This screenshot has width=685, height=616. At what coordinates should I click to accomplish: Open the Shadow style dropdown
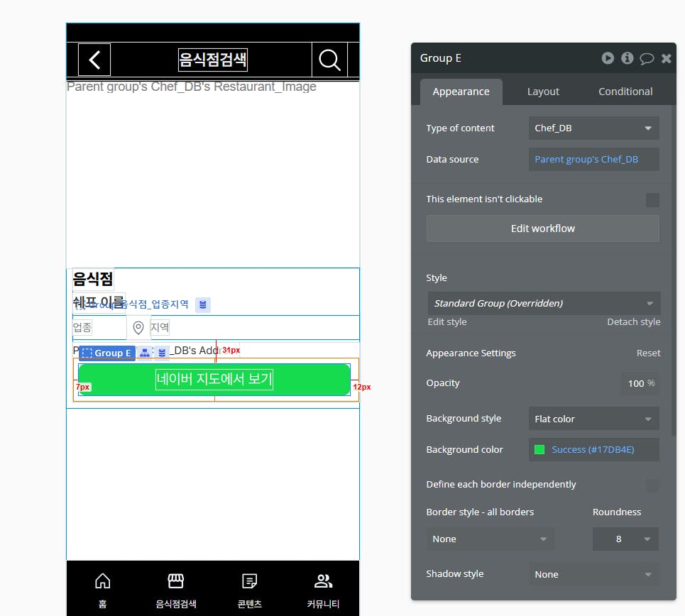tap(593, 575)
